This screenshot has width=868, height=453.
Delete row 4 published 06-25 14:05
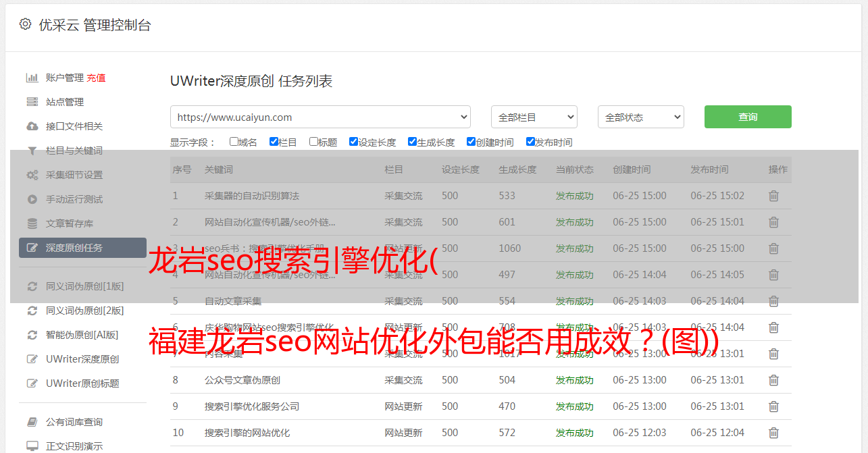tap(774, 275)
